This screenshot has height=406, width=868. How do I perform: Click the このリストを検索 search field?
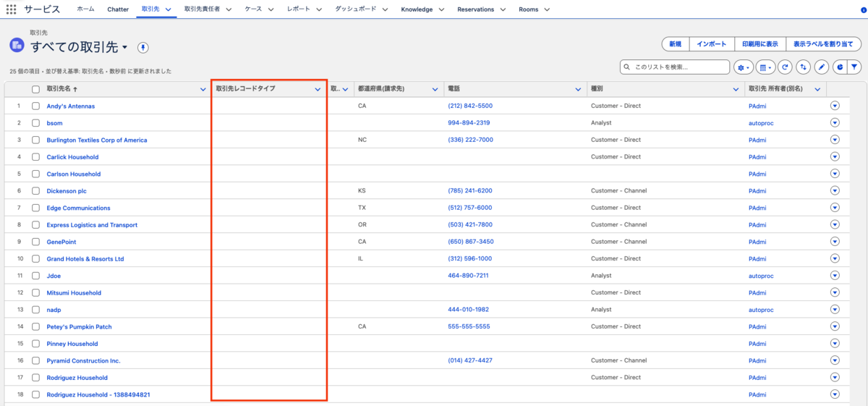675,67
